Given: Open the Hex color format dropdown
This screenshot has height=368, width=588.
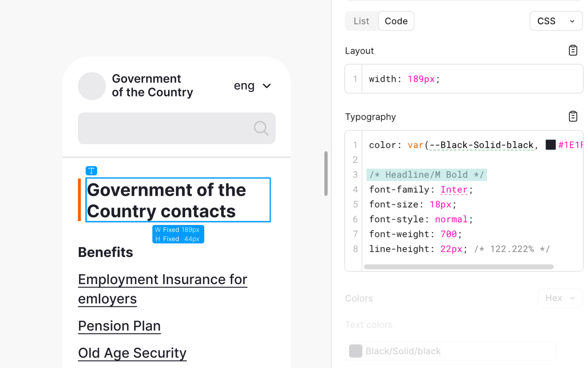Looking at the screenshot, I should coord(560,298).
